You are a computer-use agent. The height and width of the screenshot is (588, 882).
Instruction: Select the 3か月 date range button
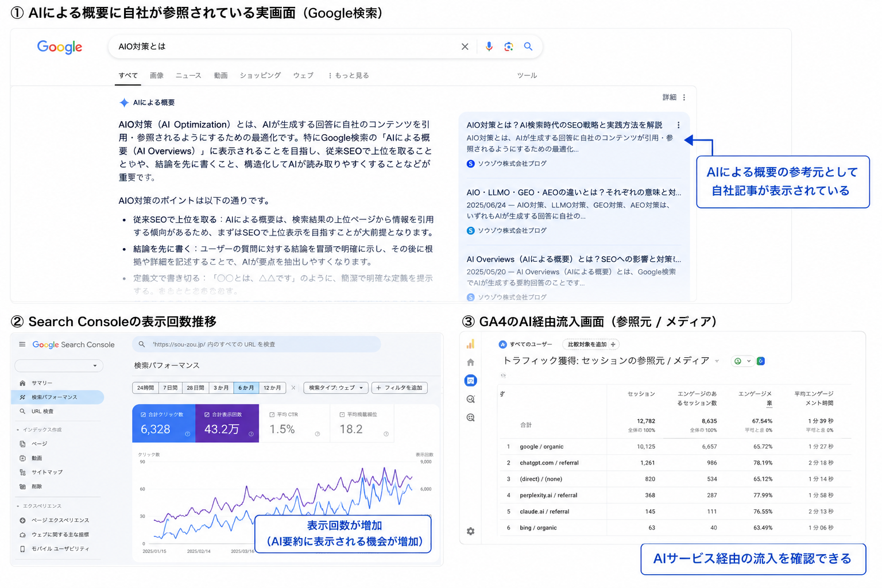coord(221,388)
